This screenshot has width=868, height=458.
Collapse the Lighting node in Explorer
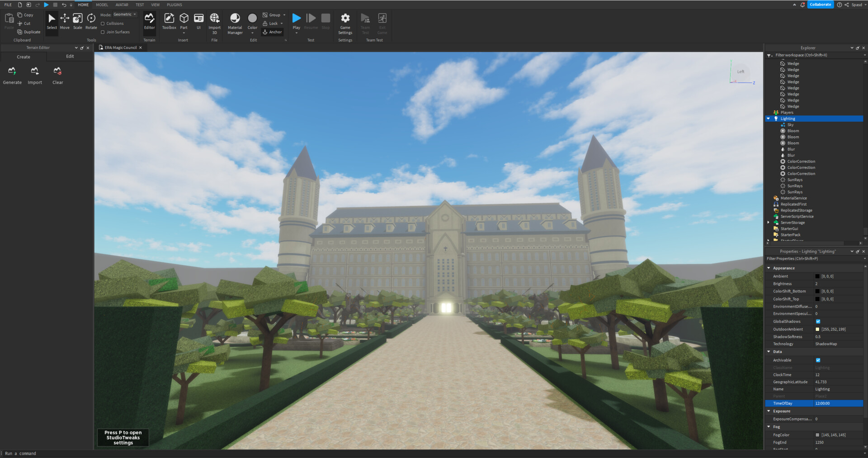tap(769, 118)
